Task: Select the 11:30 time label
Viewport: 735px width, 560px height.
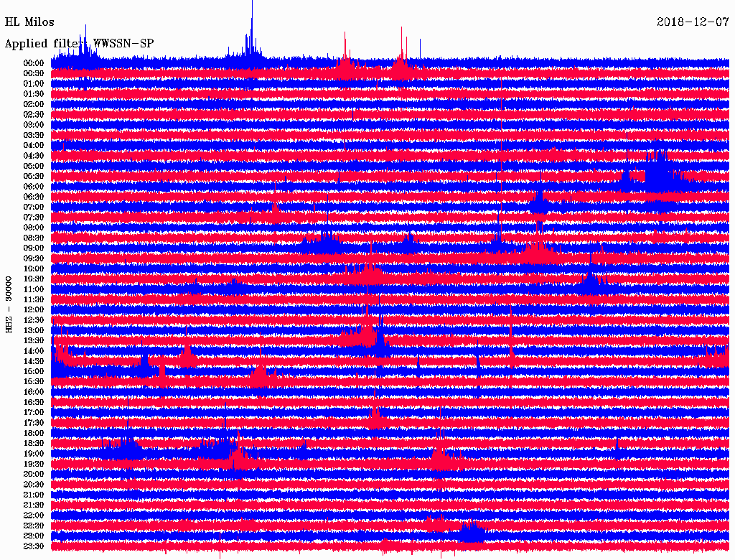Action: point(34,299)
